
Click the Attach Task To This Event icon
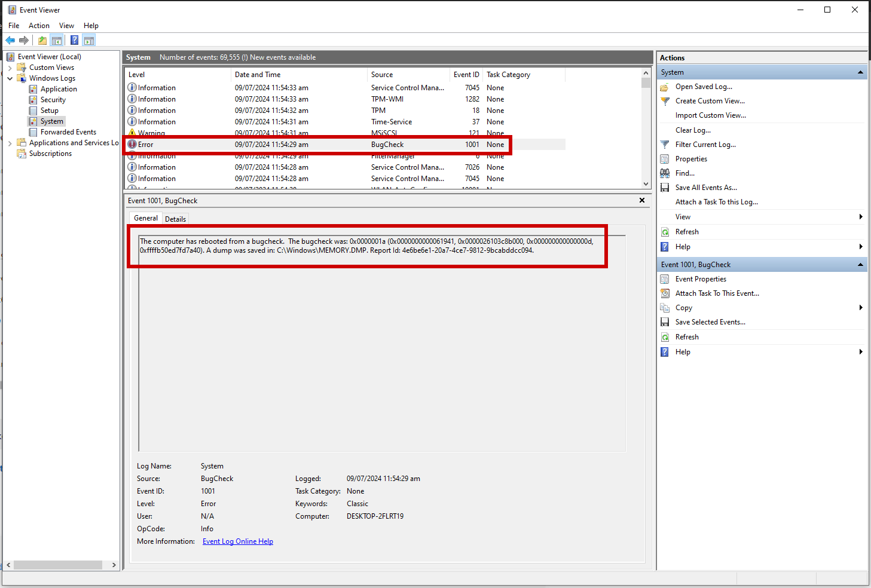(x=665, y=293)
